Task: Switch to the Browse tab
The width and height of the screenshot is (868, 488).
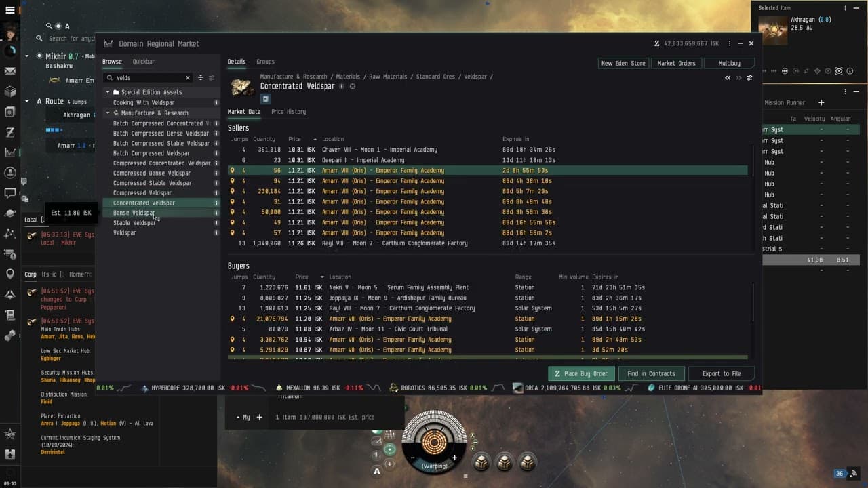Action: 112,62
